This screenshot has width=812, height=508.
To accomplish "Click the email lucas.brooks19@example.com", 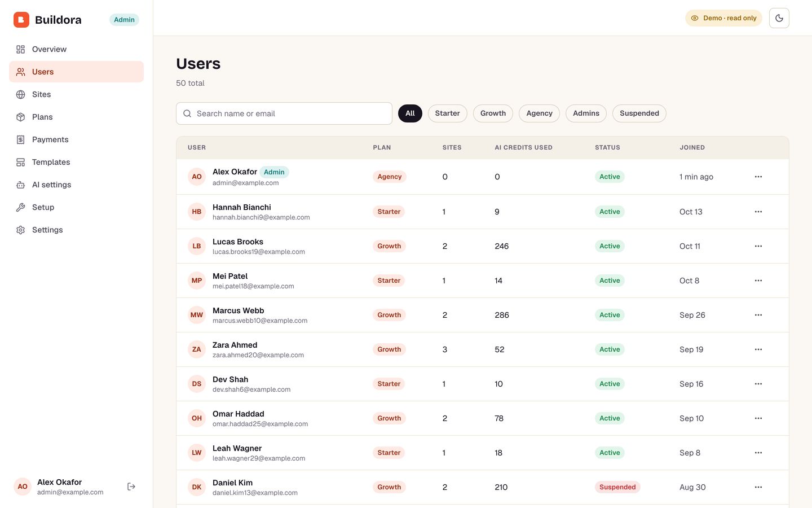I will coord(259,252).
